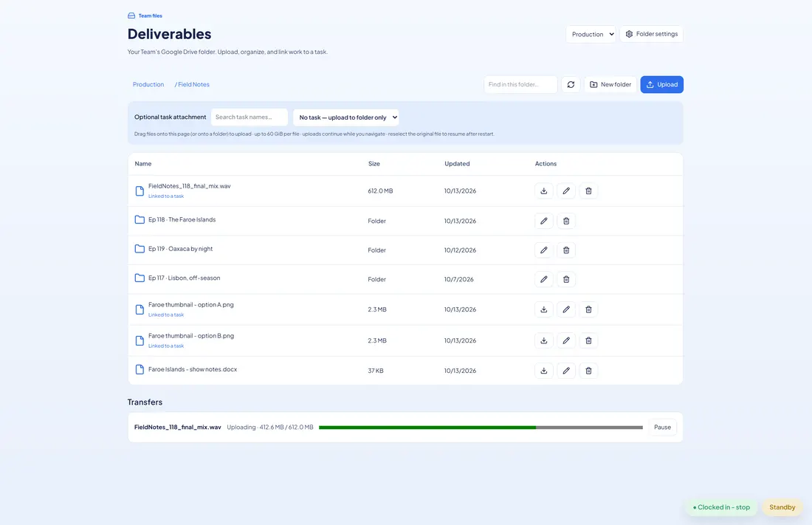This screenshot has width=812, height=525.
Task: Open the No task upload dropdown
Action: (346, 117)
